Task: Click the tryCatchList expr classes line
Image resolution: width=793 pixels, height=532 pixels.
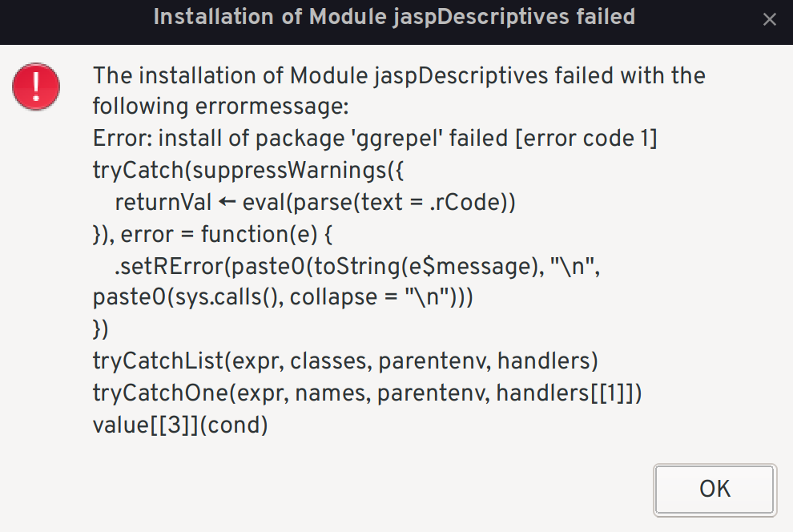Action: pyautogui.click(x=344, y=361)
